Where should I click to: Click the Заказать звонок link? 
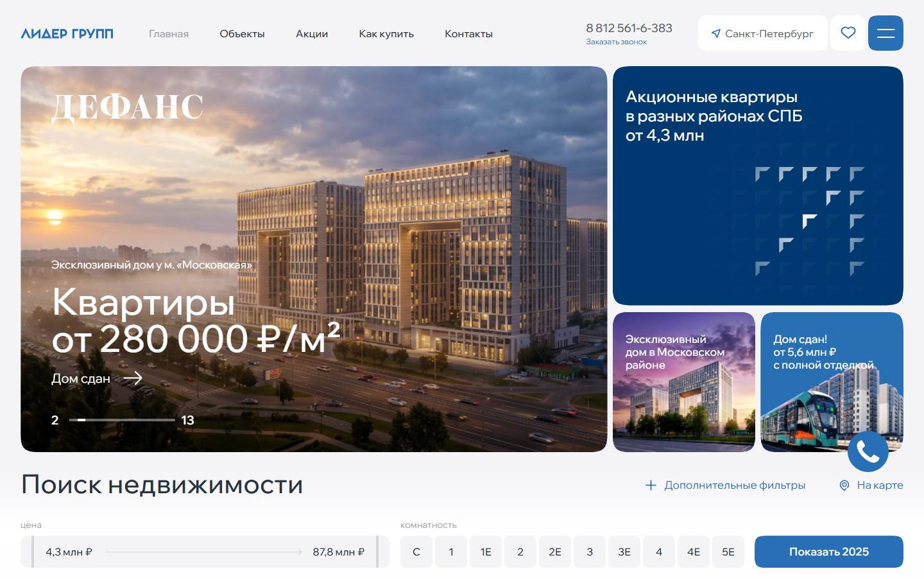[x=616, y=42]
